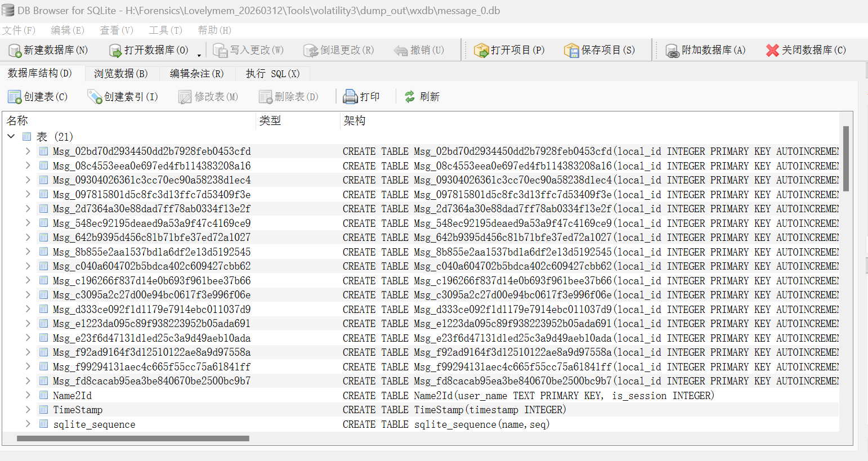Open the dropdown arrow beside 打开数据库
This screenshot has width=868, height=461.
(199, 55)
